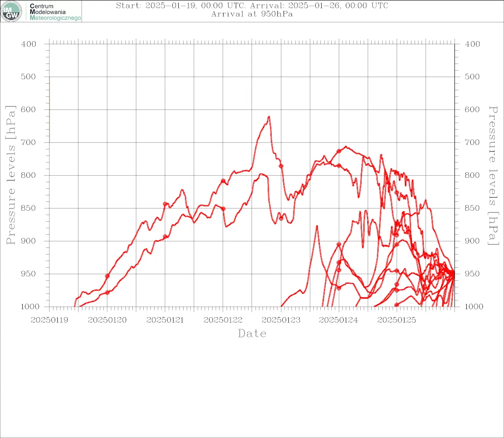Click the right axis 800 label
Viewport: 504px width, 438px height.
[472, 175]
